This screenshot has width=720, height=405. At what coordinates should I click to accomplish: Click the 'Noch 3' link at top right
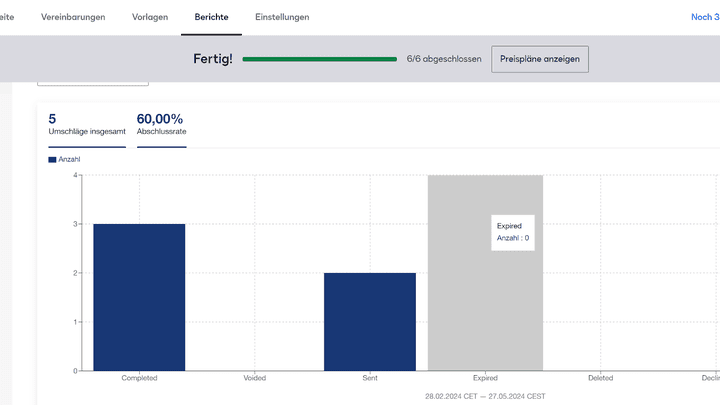704,17
